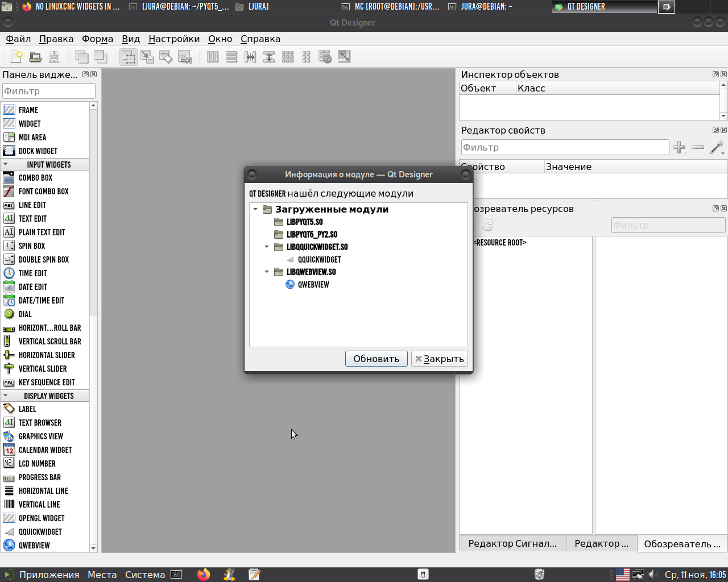Viewport: 728px width, 582px height.
Task: Click the plus icon in Property Editor
Action: pos(679,148)
